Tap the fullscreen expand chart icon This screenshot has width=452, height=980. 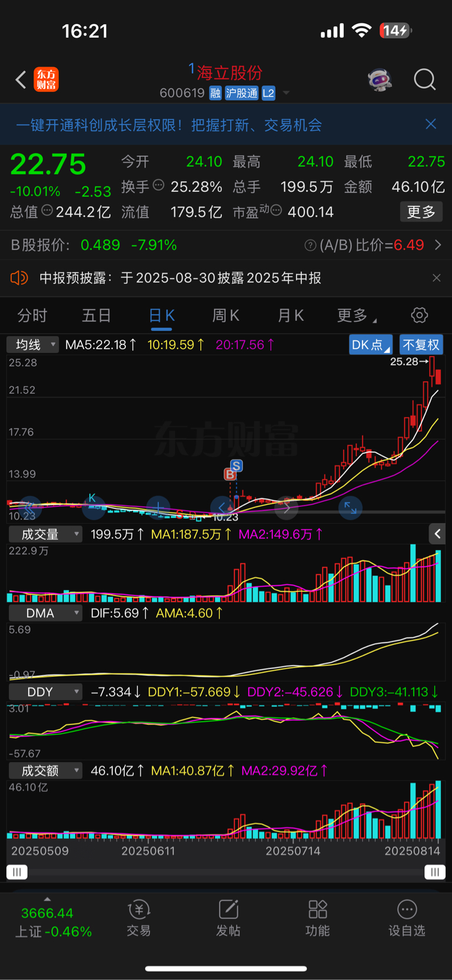pos(350,507)
